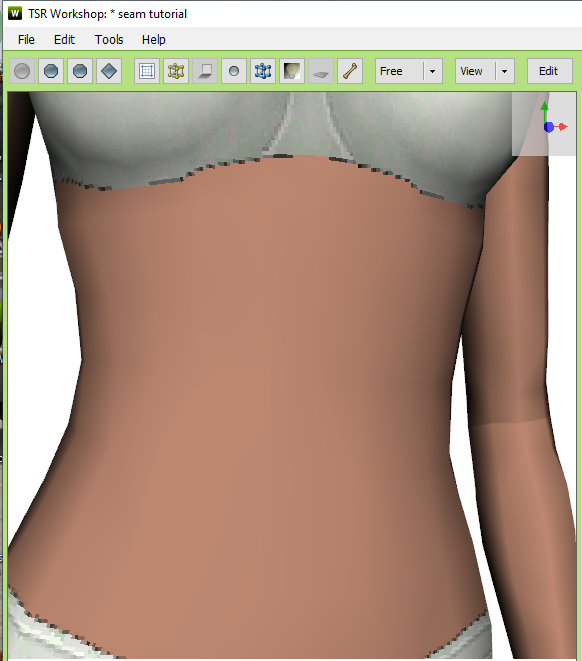Open the View dropdown arrow
Viewport: 582px width, 661px height.
[x=504, y=71]
